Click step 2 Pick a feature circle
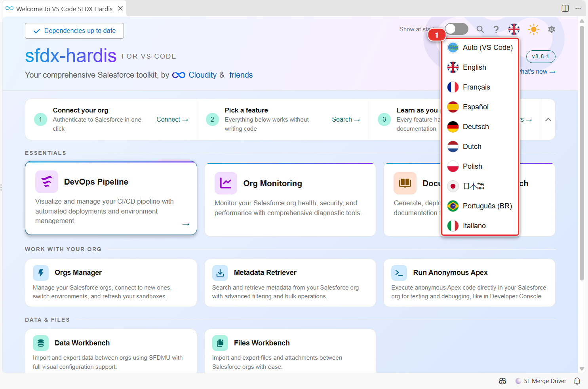 coord(212,119)
